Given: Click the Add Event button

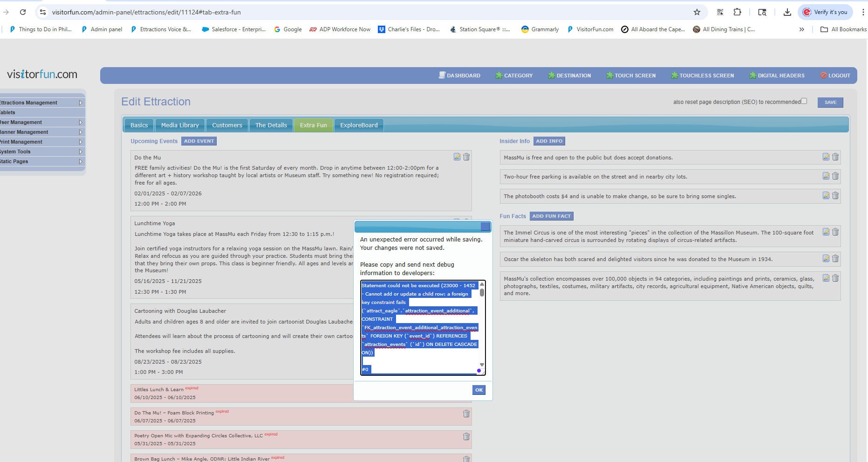Looking at the screenshot, I should 199,141.
